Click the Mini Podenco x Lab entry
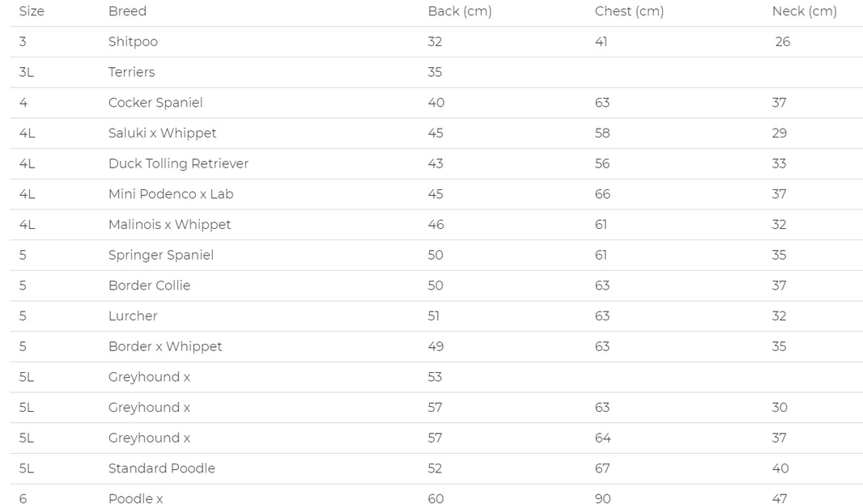This screenshot has width=863, height=504. coord(171,194)
